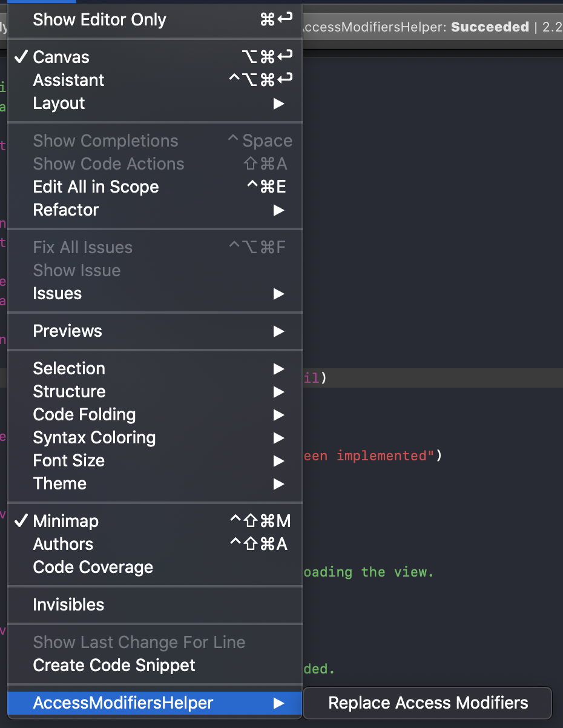Open the Font Size submenu
Screen dimensions: 563x728
68,460
